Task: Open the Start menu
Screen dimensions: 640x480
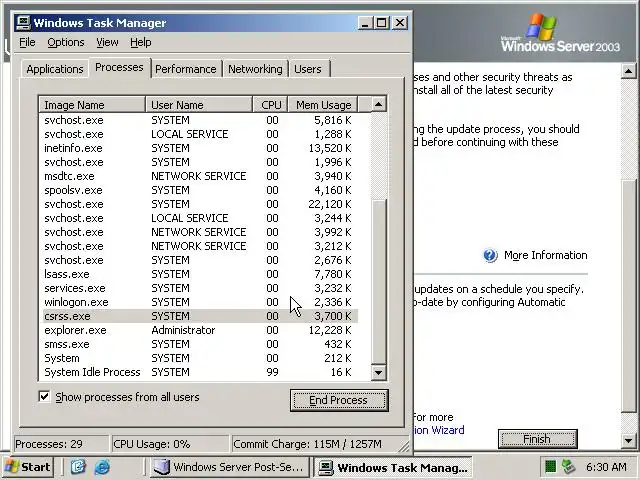Action: pyautogui.click(x=28, y=467)
